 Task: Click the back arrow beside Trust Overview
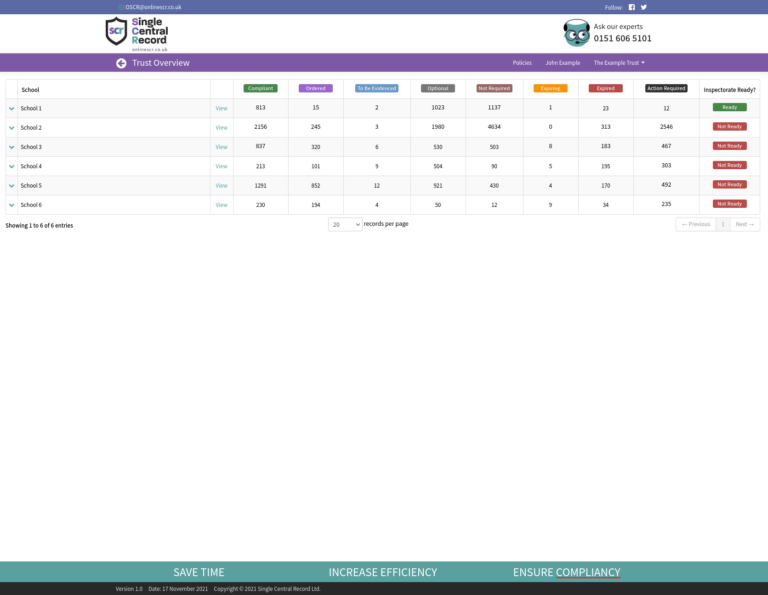coord(121,63)
